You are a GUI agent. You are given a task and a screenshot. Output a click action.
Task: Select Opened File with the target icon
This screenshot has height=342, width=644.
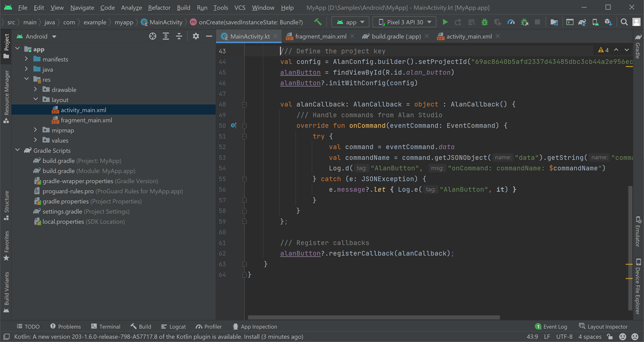(153, 35)
